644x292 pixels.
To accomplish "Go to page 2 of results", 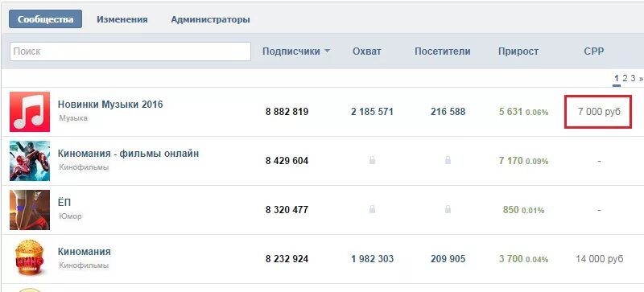I will pyautogui.click(x=625, y=79).
